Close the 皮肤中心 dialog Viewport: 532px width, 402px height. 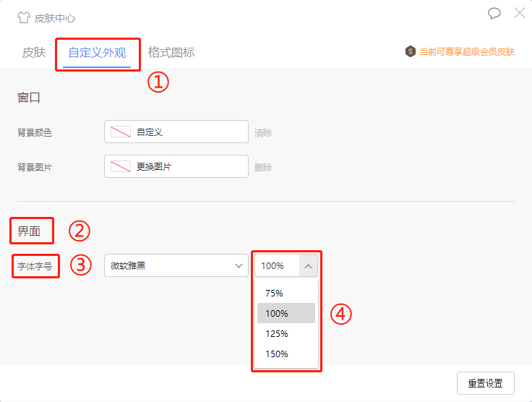tap(519, 12)
